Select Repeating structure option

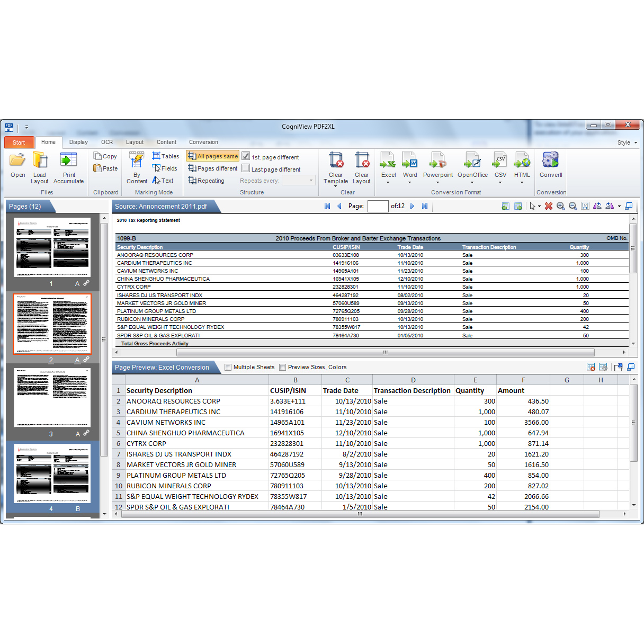[x=207, y=181]
